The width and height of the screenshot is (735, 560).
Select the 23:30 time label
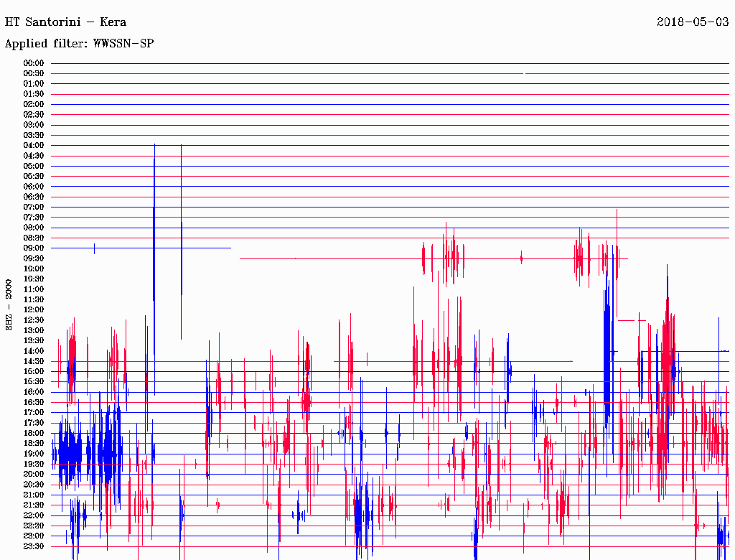coord(34,546)
